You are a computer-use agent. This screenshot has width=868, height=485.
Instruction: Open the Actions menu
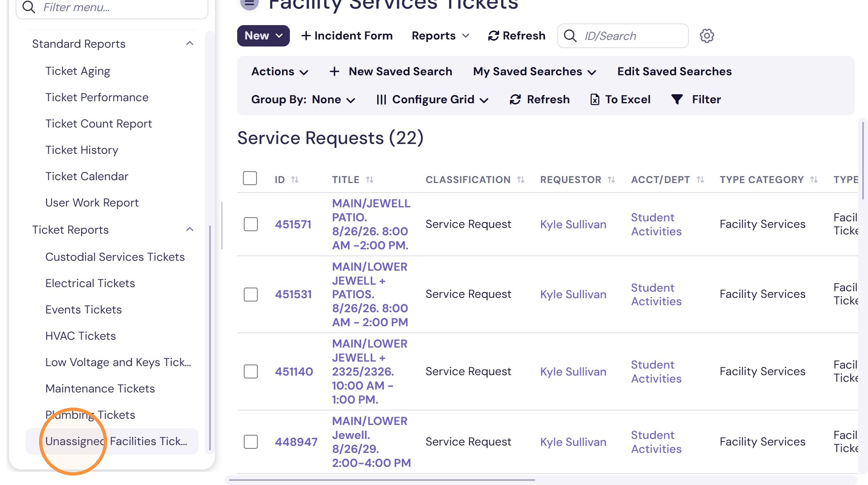[280, 72]
